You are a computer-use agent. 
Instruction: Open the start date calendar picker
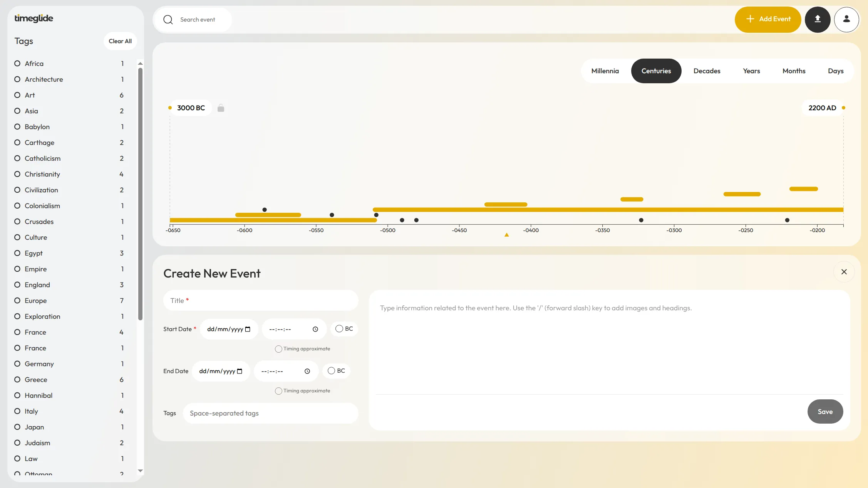(247, 329)
